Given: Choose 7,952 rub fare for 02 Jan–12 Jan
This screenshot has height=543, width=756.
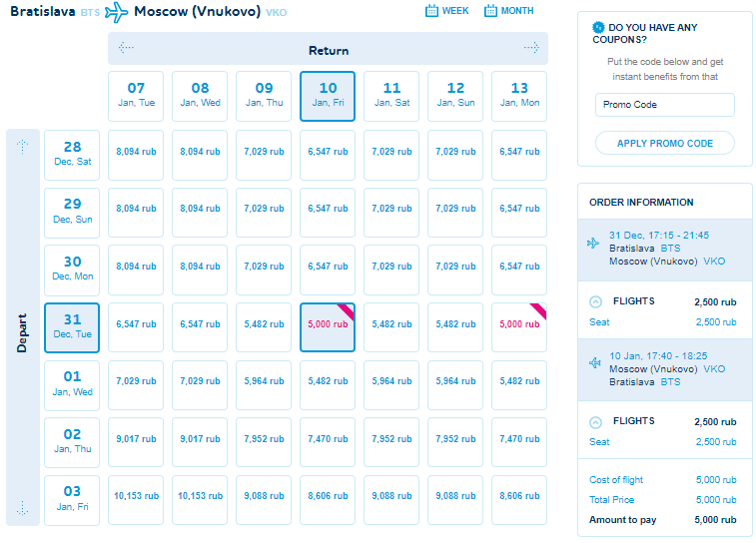Looking at the screenshot, I should point(455,443).
